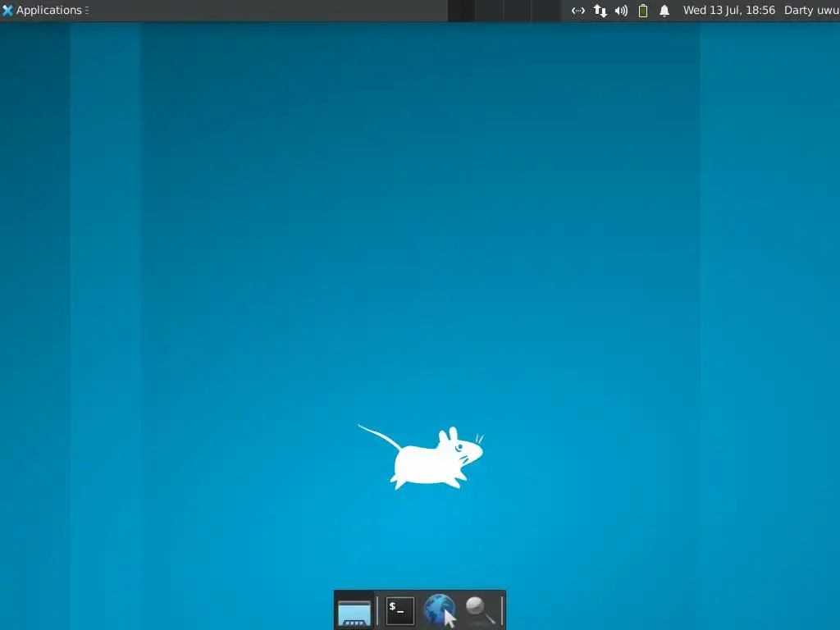Open the network up/down arrows indicator
The height and width of the screenshot is (630, 840).
[600, 11]
